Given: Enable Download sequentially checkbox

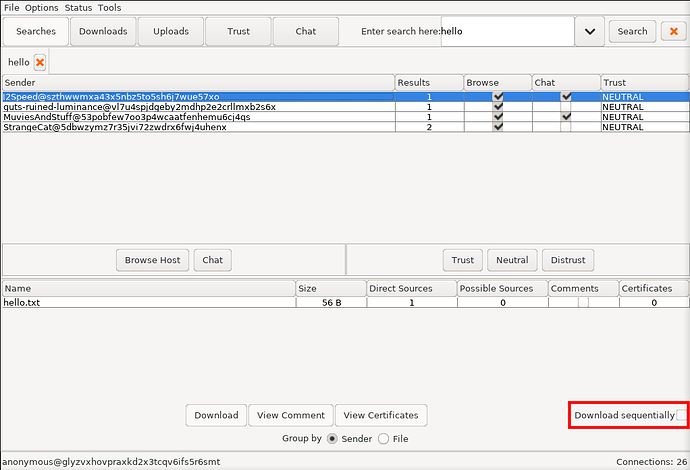Looking at the screenshot, I should (x=681, y=415).
